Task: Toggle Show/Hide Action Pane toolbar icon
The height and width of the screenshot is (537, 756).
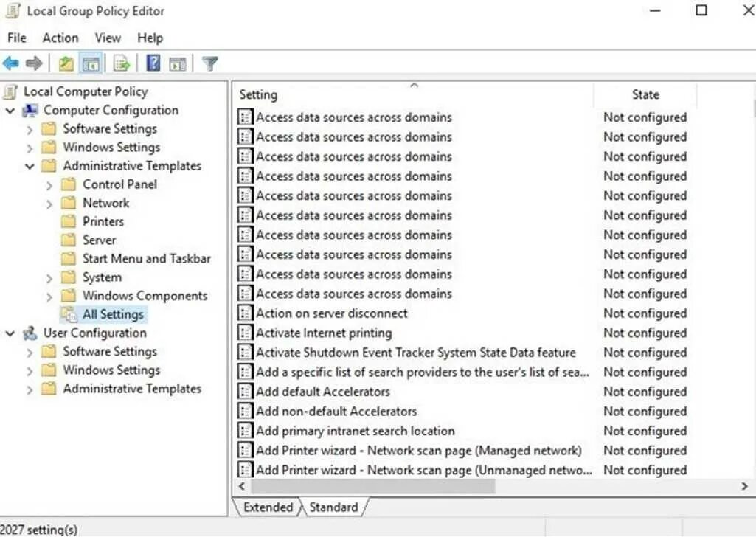Action: pos(178,63)
